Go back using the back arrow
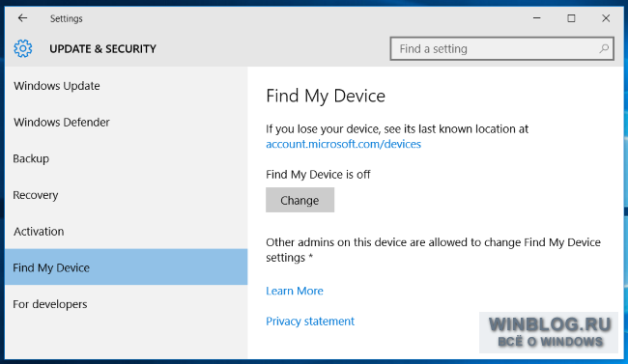Screen dimensions: 628x364 [x=22, y=18]
